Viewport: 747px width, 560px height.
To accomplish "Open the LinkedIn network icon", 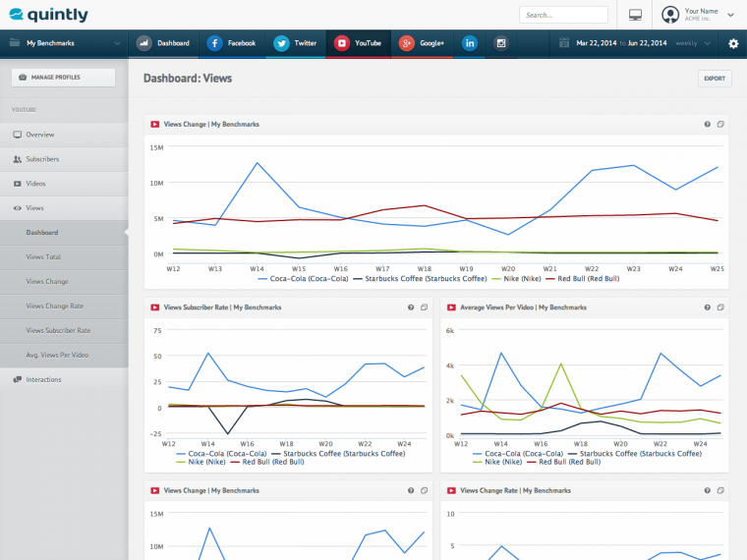I will (x=469, y=43).
